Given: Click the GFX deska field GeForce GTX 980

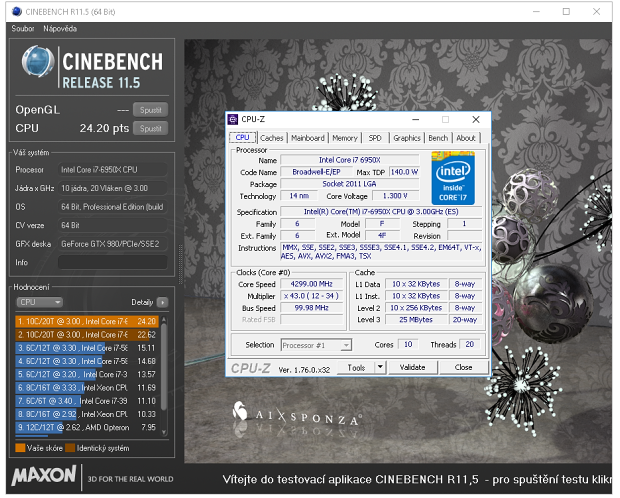Looking at the screenshot, I should [x=112, y=244].
